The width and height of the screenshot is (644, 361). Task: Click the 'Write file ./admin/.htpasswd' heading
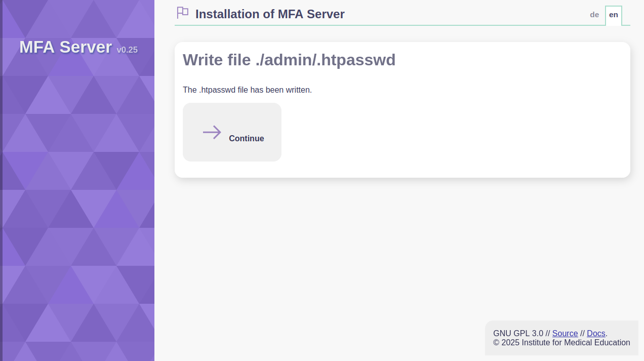point(289,60)
